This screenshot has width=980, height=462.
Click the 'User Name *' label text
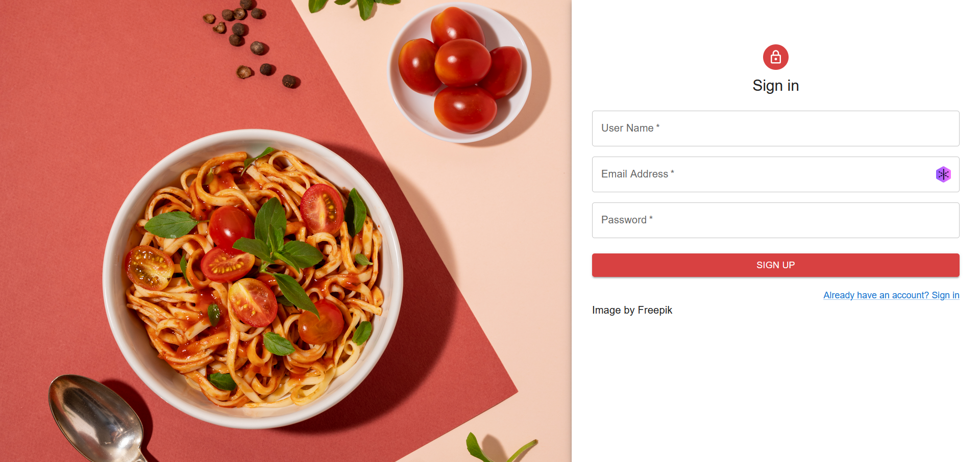(x=630, y=128)
